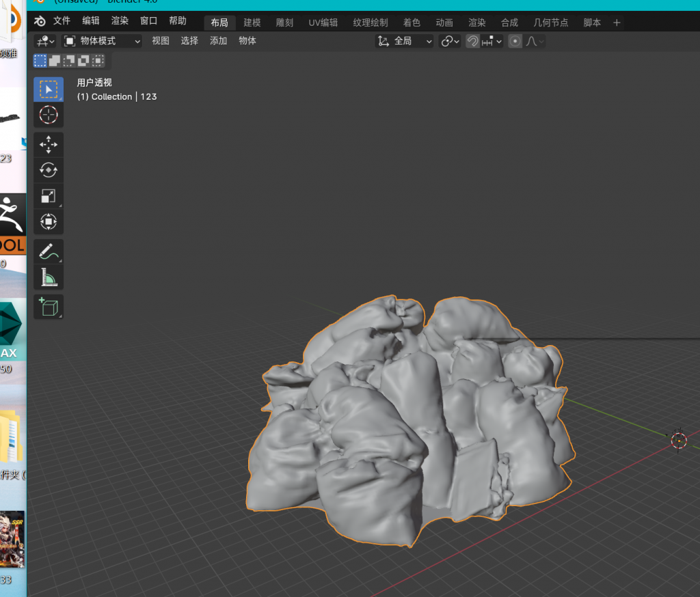Viewport: 700px width, 597px height.
Task: Set selection mode to invert selection
Action: pyautogui.click(x=83, y=61)
